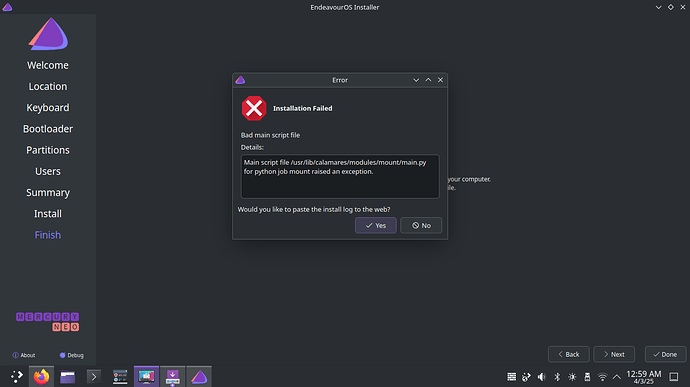Image resolution: width=690 pixels, height=387 pixels.
Task: Open the screen brightness tray icon
Action: [x=572, y=377]
